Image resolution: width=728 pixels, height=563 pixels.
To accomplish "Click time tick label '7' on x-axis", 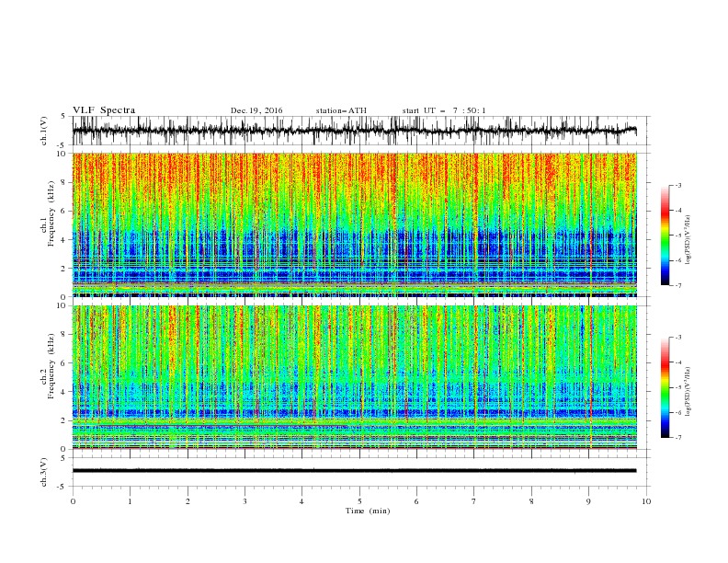I will coord(474,501).
